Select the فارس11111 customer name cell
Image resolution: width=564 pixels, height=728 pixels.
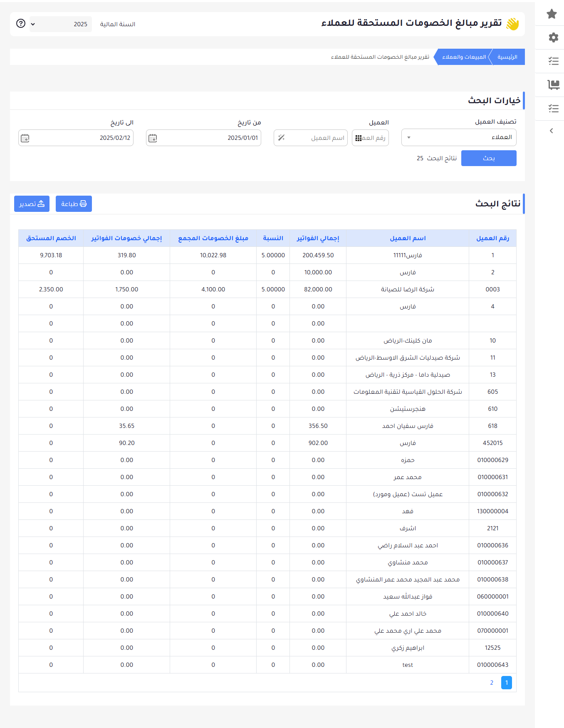pyautogui.click(x=408, y=255)
